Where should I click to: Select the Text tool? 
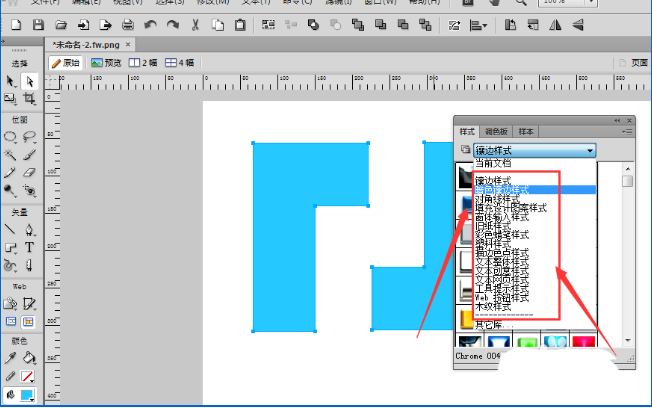tap(29, 247)
